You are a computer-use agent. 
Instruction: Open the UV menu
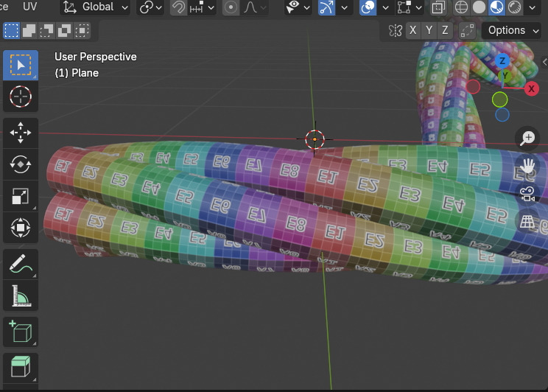pos(29,7)
